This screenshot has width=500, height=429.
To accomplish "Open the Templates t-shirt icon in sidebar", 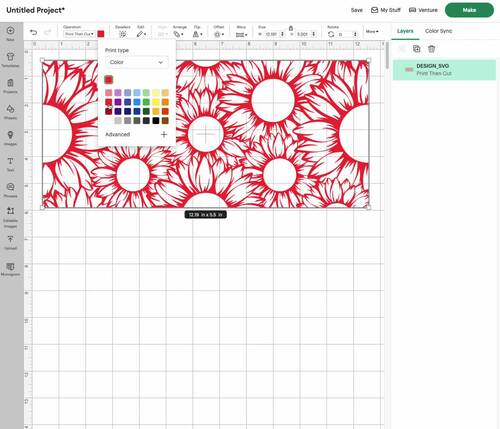I will 10,59.
